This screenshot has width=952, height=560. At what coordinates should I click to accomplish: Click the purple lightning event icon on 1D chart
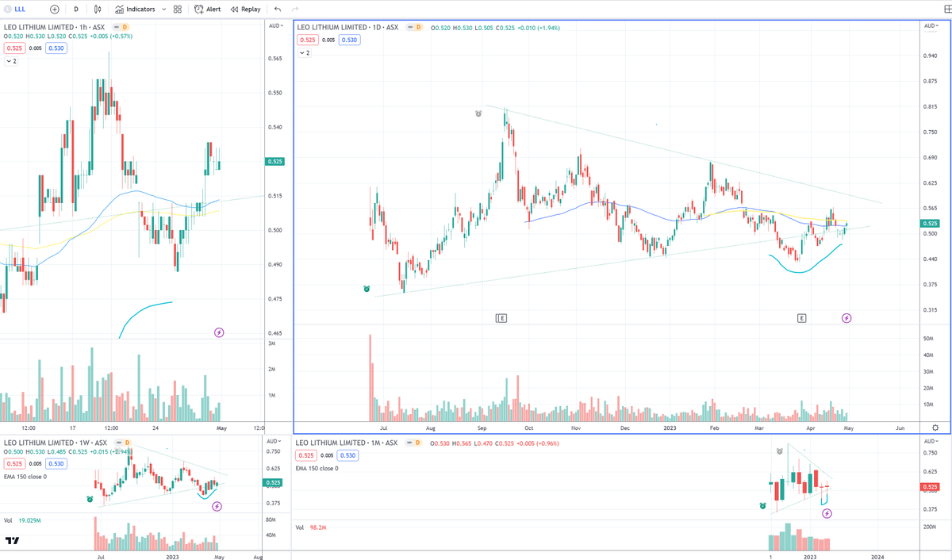click(846, 318)
